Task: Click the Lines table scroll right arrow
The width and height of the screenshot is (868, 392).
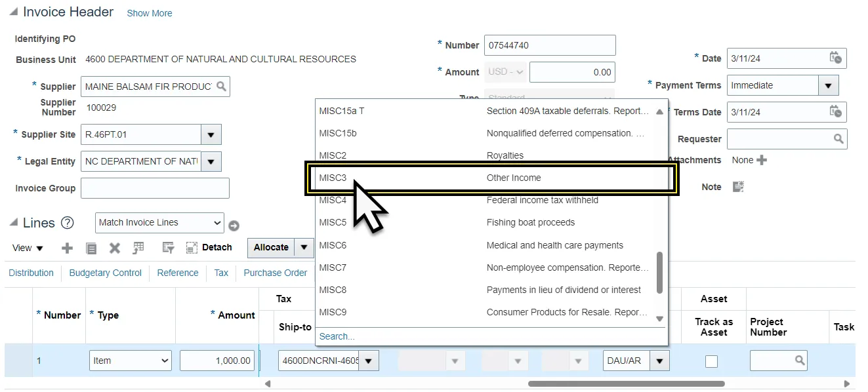Action: (x=846, y=383)
